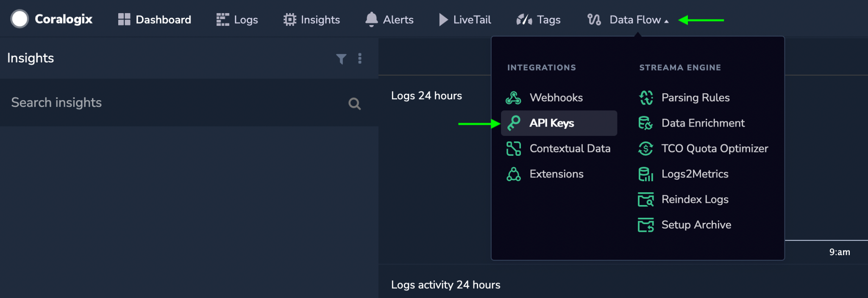Viewport: 868px width, 298px height.
Task: Click the Insights chip icon
Action: click(290, 20)
